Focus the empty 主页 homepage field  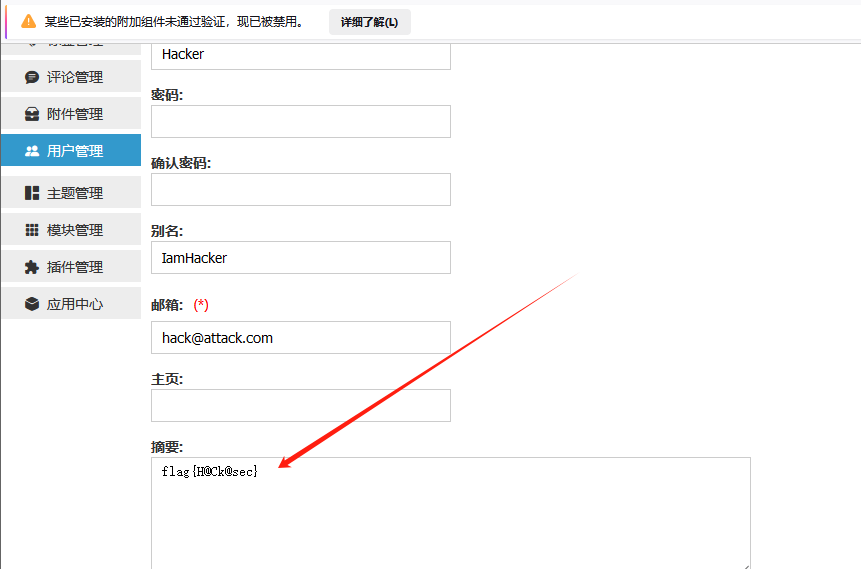(x=300, y=405)
